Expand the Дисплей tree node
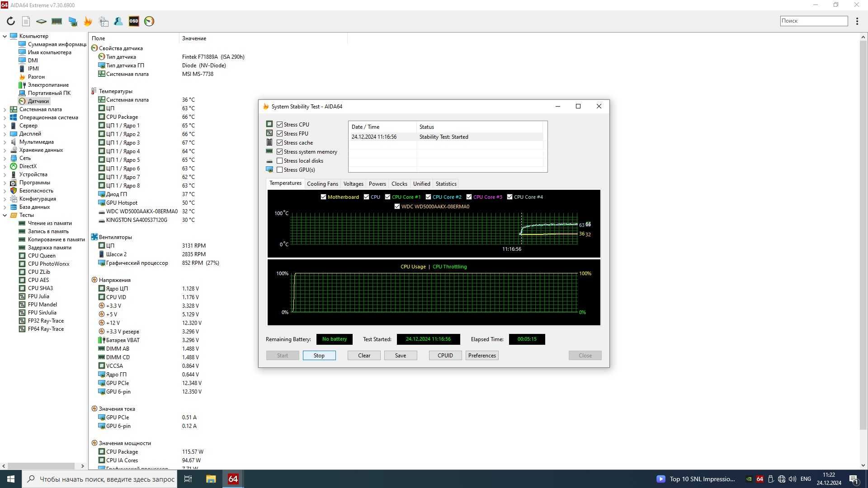Image resolution: width=868 pixels, height=488 pixels. 5,134
